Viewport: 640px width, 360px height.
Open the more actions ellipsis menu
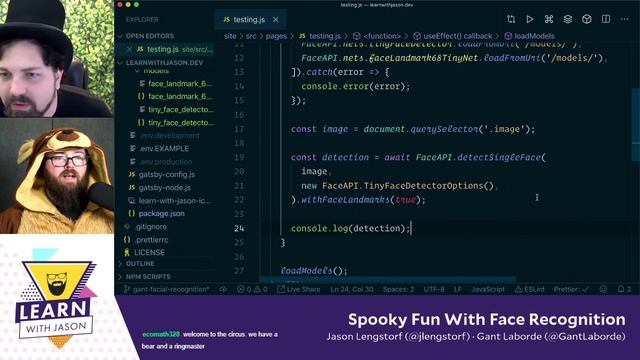pos(624,19)
